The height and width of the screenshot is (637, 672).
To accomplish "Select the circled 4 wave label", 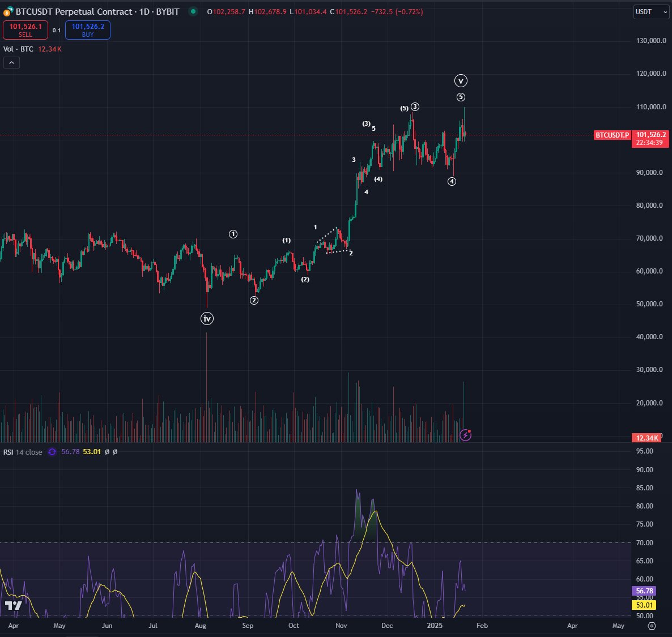I will [452, 182].
